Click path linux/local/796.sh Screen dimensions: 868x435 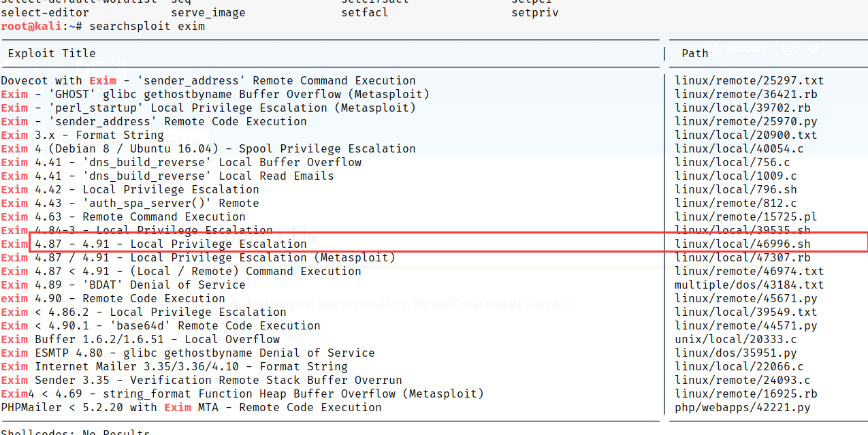(x=736, y=189)
